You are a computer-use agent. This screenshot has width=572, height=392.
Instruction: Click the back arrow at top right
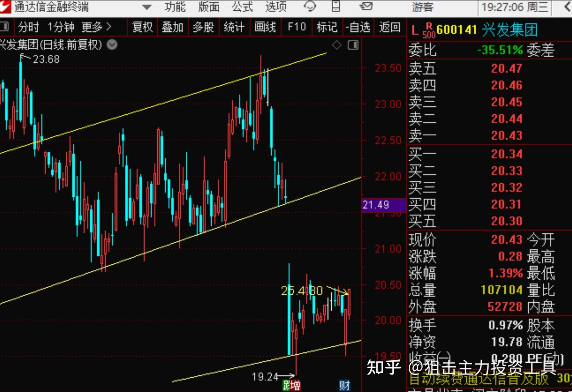pos(567,7)
